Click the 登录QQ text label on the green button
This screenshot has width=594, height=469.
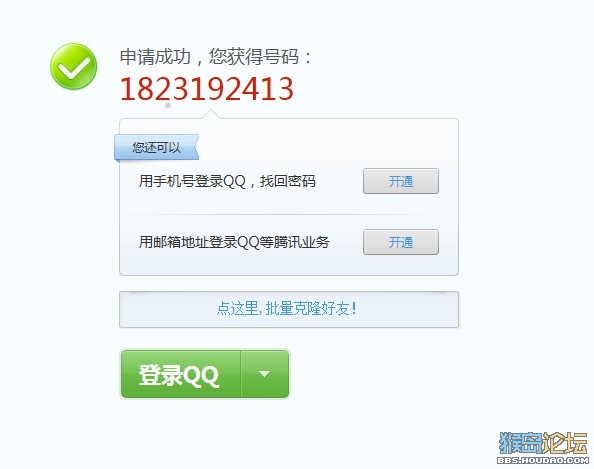tap(179, 375)
